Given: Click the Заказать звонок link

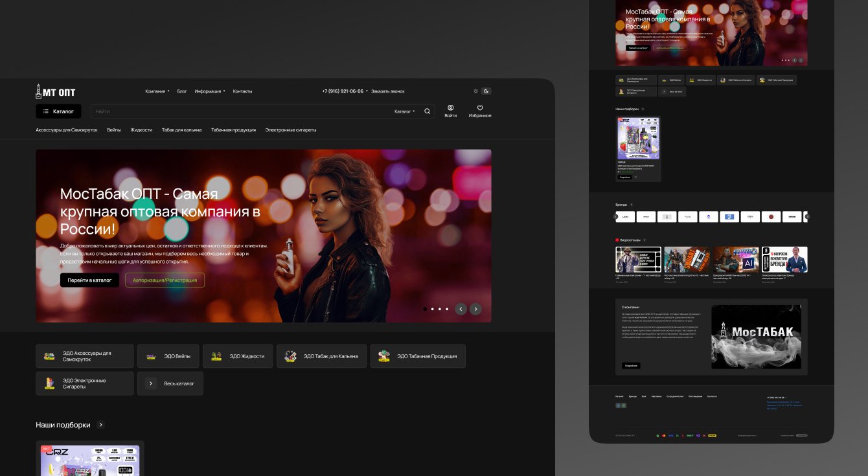Looking at the screenshot, I should [388, 91].
